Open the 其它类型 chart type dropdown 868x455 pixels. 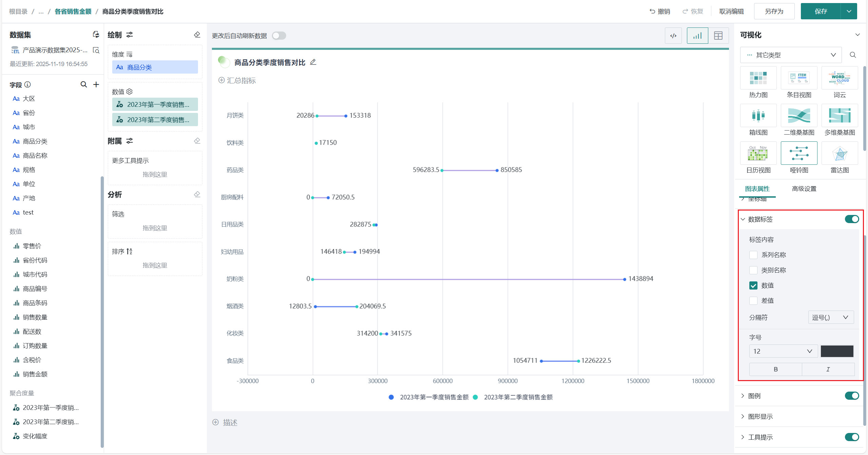click(x=791, y=55)
